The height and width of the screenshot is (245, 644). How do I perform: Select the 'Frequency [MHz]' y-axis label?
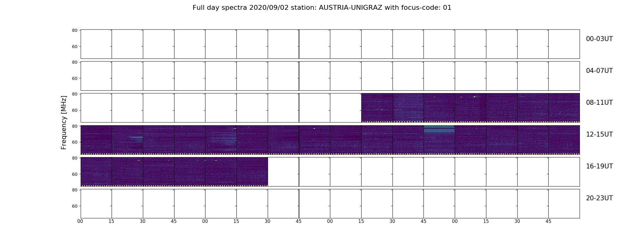[64, 123]
